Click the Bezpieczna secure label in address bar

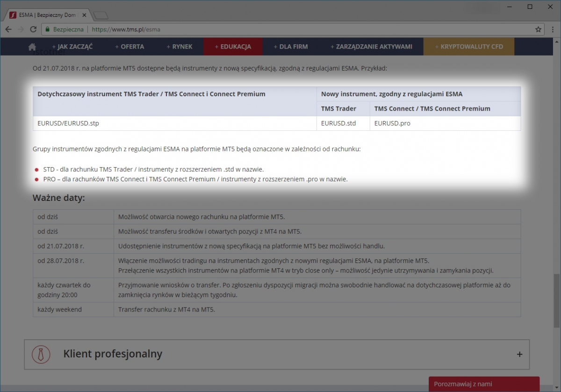tap(68, 29)
